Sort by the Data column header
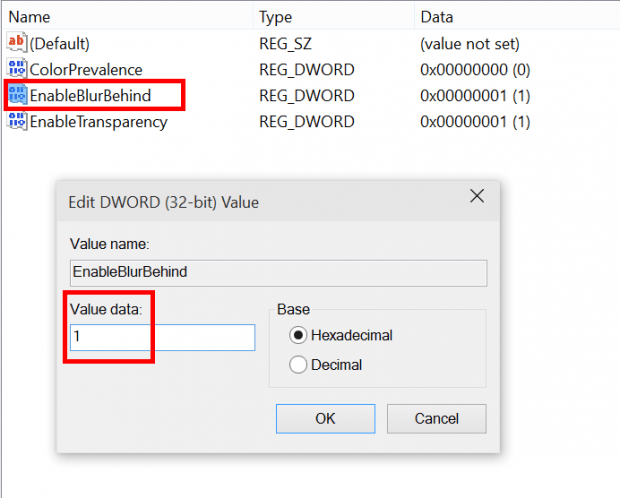Viewport: 620px width, 498px height. click(x=436, y=17)
